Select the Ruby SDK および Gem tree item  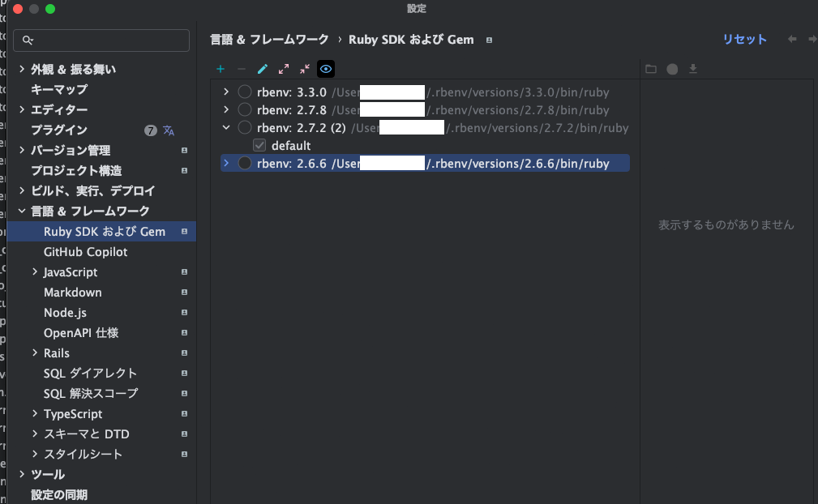(101, 232)
